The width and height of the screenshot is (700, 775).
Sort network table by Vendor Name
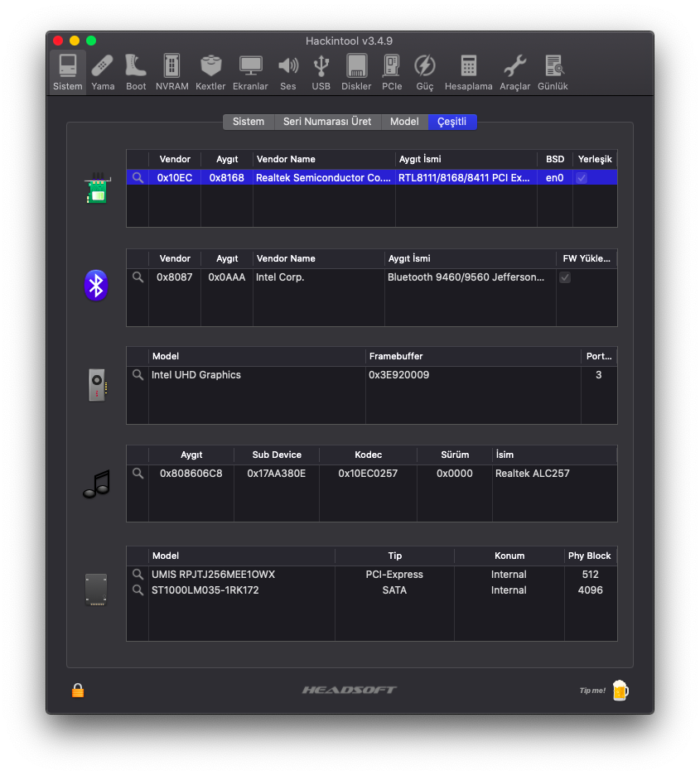point(324,159)
